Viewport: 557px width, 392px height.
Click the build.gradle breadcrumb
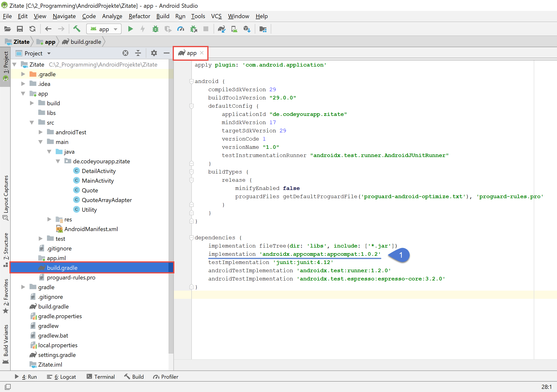click(x=82, y=42)
